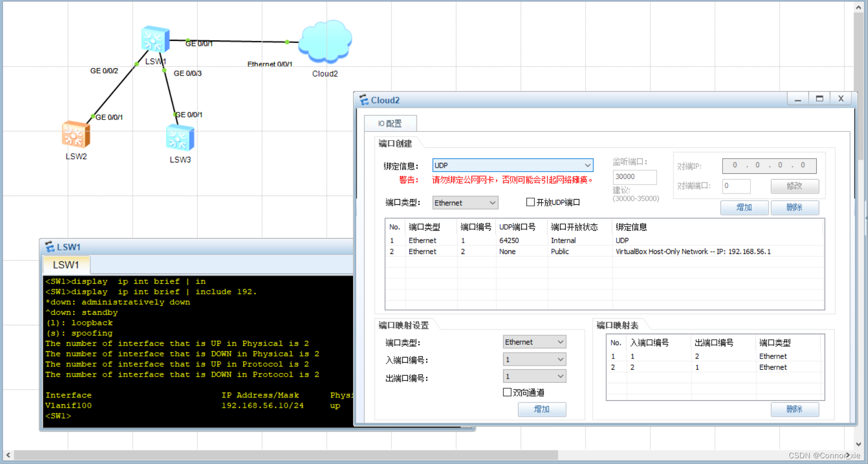Click the 192.168.56.10/24 address in terminal
This screenshot has height=464, width=868.
pyautogui.click(x=262, y=406)
